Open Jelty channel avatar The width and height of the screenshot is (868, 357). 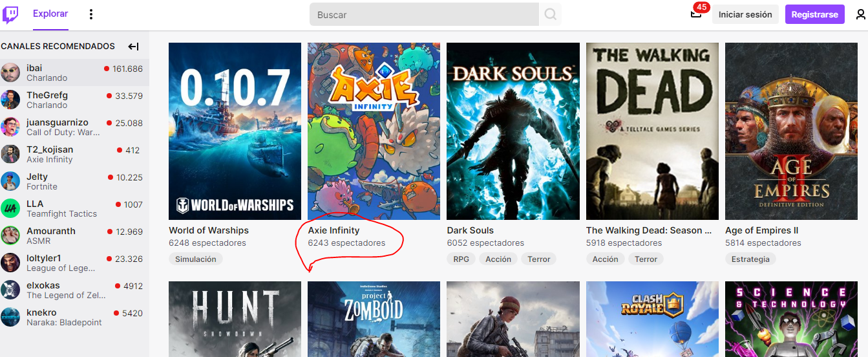tap(10, 181)
